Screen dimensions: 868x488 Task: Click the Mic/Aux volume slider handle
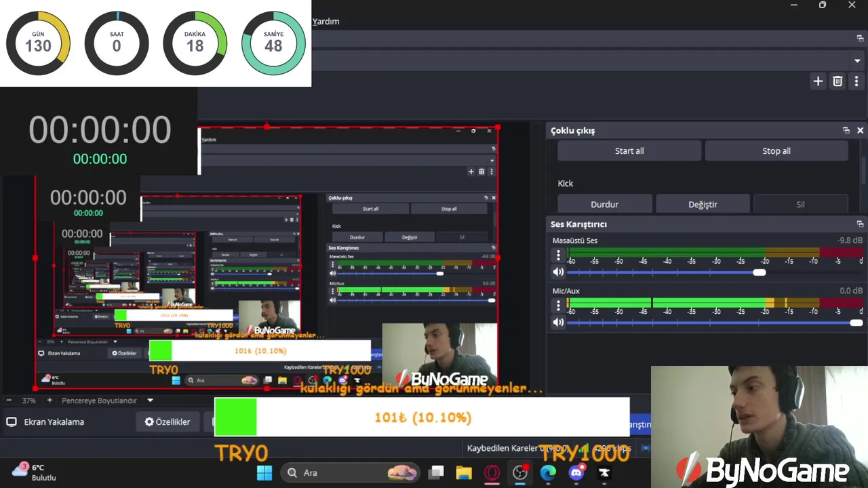(x=856, y=323)
